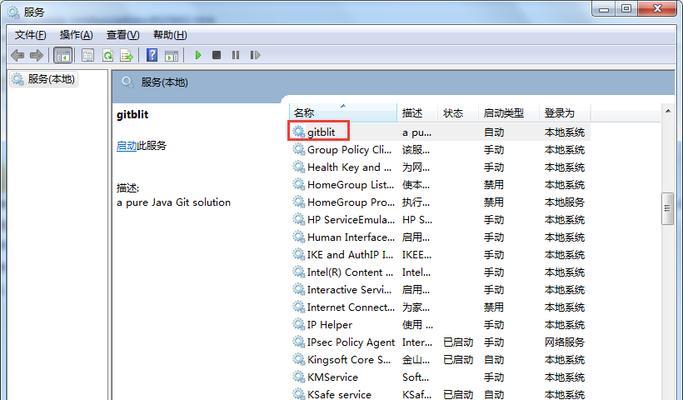Click the Properties toolbar icon
This screenshot has width=683, height=400.
pyautogui.click(x=88, y=55)
